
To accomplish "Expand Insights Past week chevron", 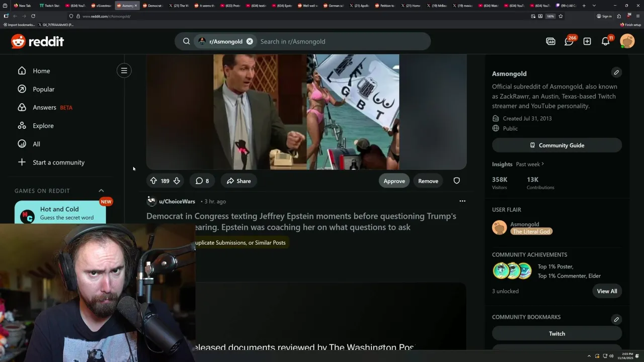I will pos(542,164).
